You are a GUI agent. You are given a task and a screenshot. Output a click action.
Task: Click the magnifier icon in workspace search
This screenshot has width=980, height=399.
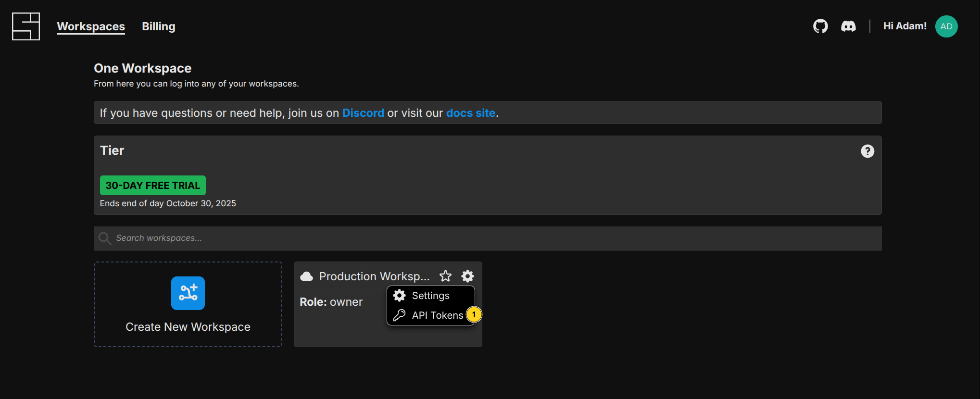[104, 238]
